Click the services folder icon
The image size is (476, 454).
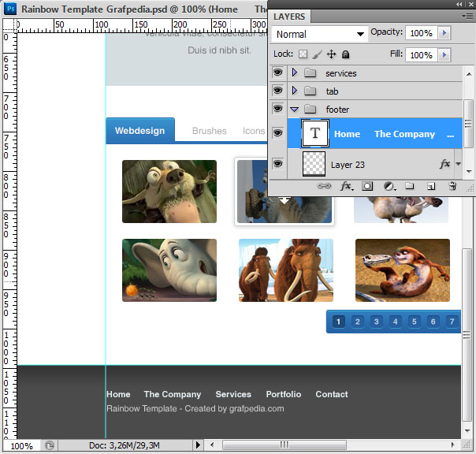pos(311,73)
